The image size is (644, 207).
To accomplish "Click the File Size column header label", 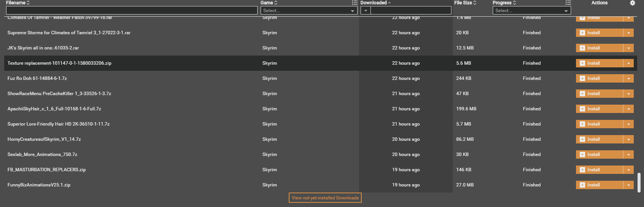I will (463, 3).
